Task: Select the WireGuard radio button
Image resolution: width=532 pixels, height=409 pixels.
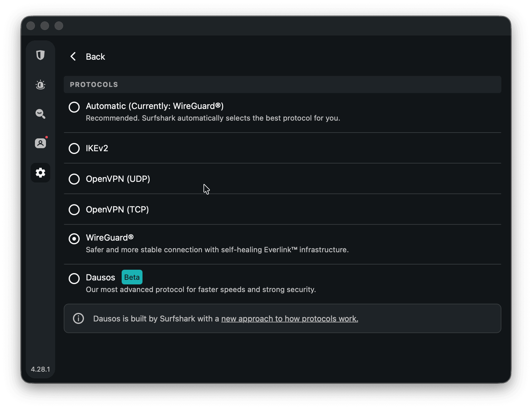Action: point(74,239)
